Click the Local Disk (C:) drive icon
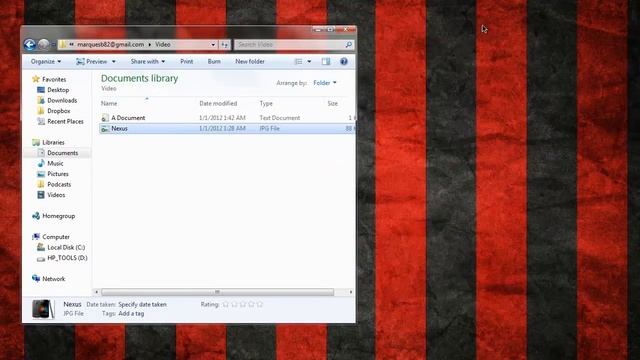Image resolution: width=640 pixels, height=360 pixels. pyautogui.click(x=41, y=247)
